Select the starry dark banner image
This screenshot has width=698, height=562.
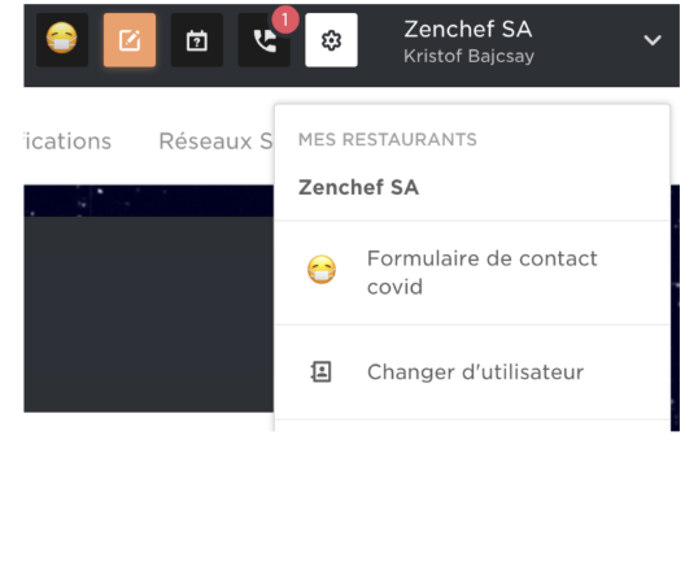[x=149, y=200]
